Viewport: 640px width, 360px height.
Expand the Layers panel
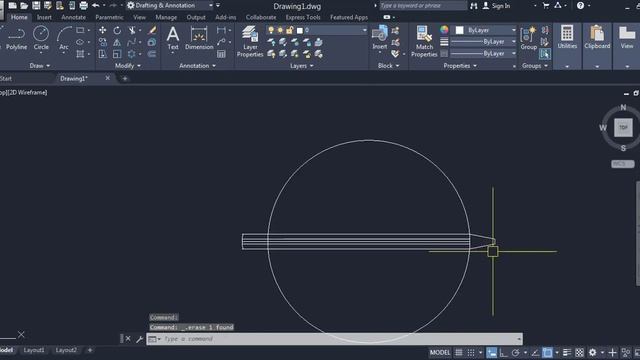[302, 66]
